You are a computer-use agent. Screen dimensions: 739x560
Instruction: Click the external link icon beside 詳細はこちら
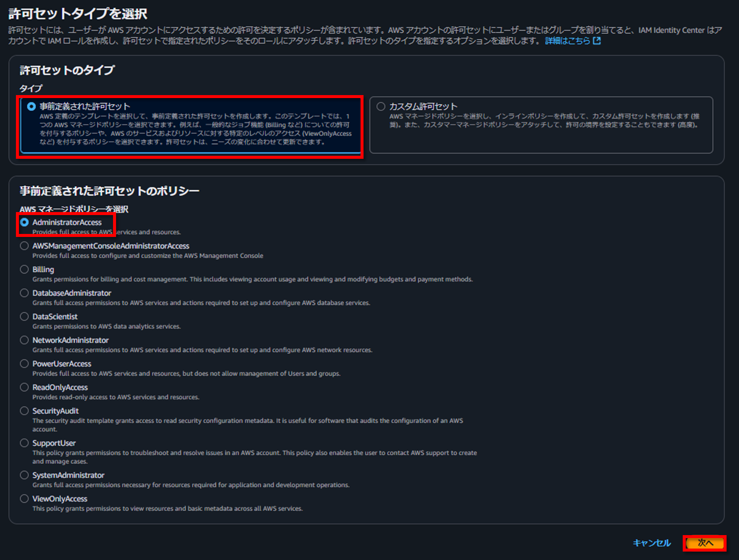point(597,41)
